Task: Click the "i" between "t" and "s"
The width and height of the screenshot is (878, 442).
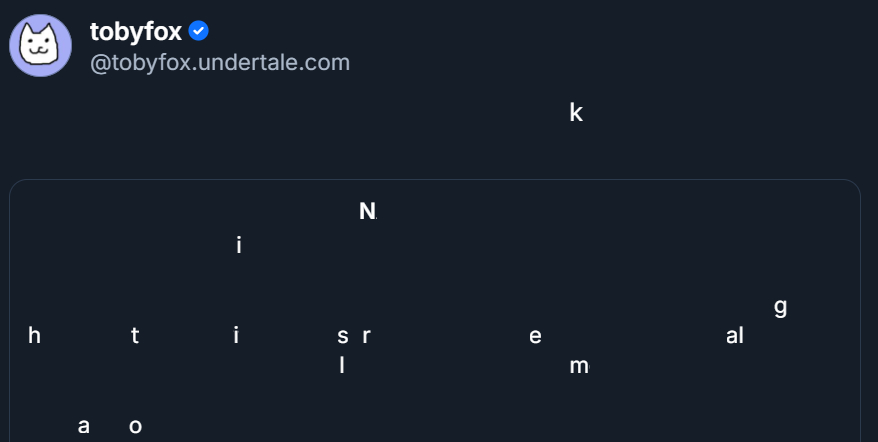Action: click(236, 336)
